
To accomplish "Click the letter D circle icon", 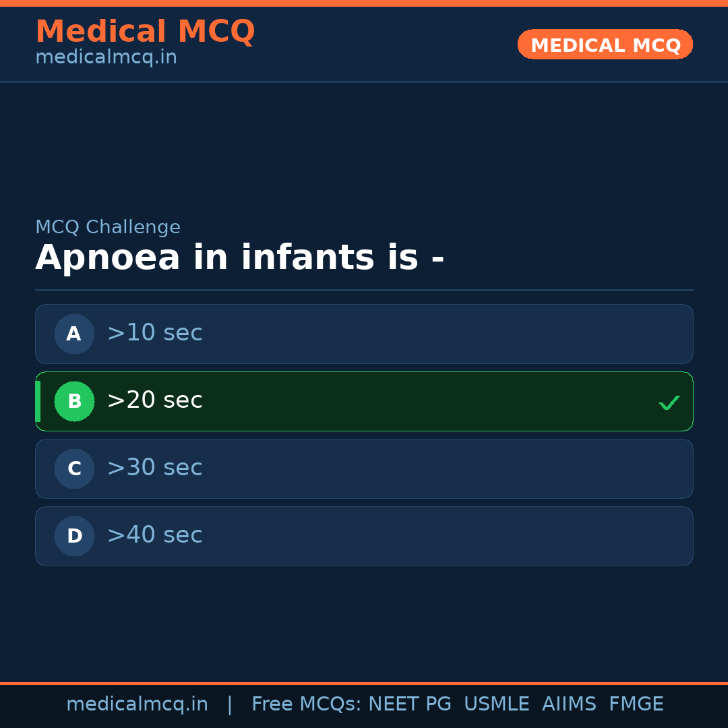I will pos(74,536).
